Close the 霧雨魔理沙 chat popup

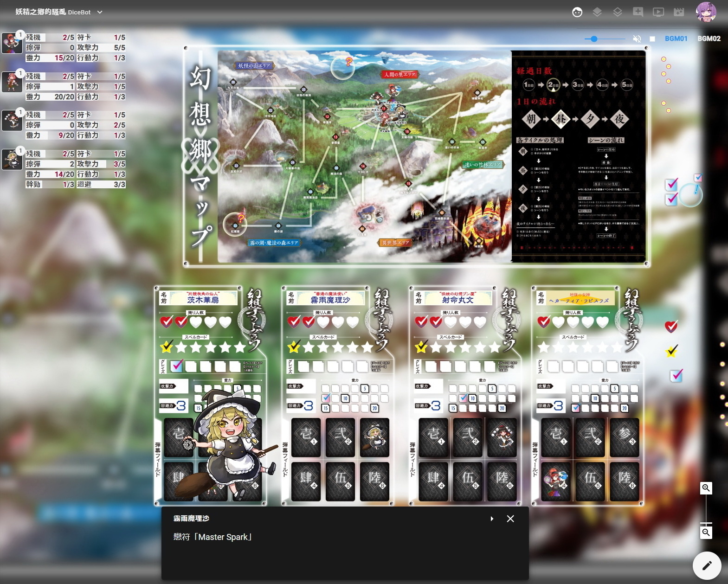pos(510,519)
